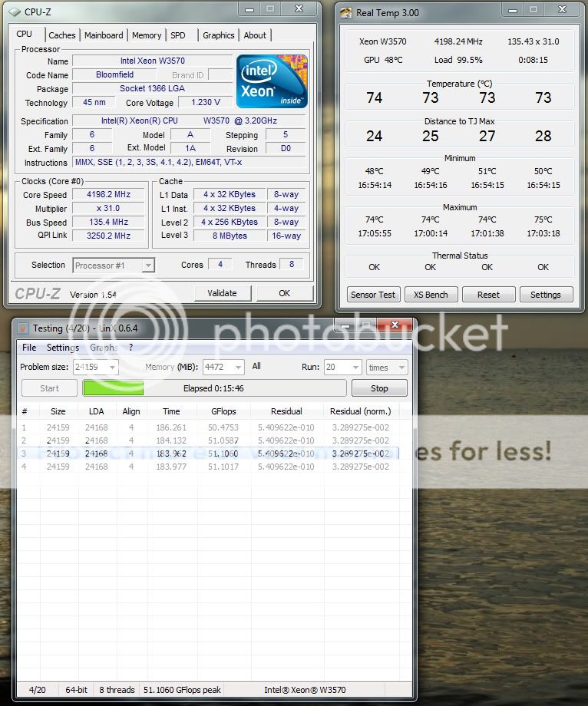
Task: Expand the Run count dropdown
Action: [x=355, y=368]
